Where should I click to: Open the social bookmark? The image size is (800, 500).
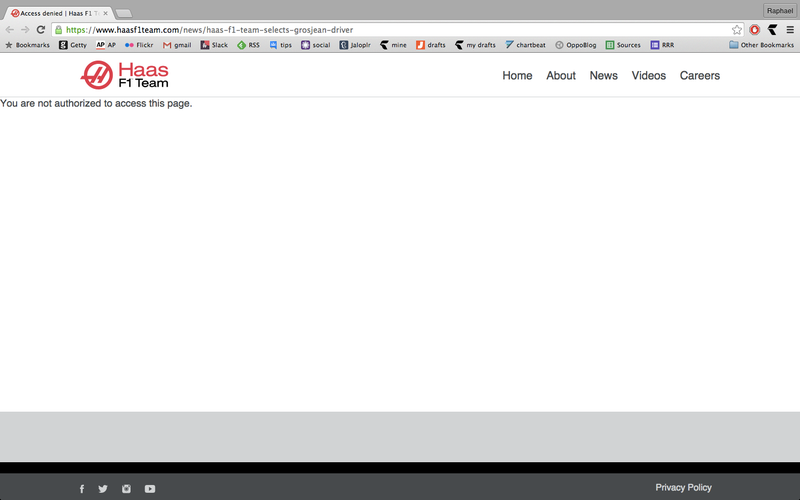316,45
